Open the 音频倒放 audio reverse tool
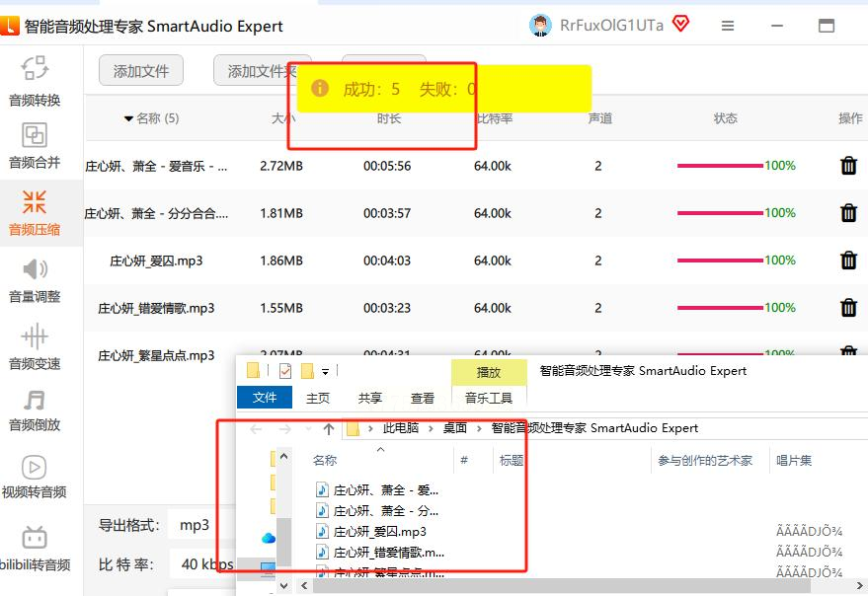The height and width of the screenshot is (596, 868). (35, 410)
